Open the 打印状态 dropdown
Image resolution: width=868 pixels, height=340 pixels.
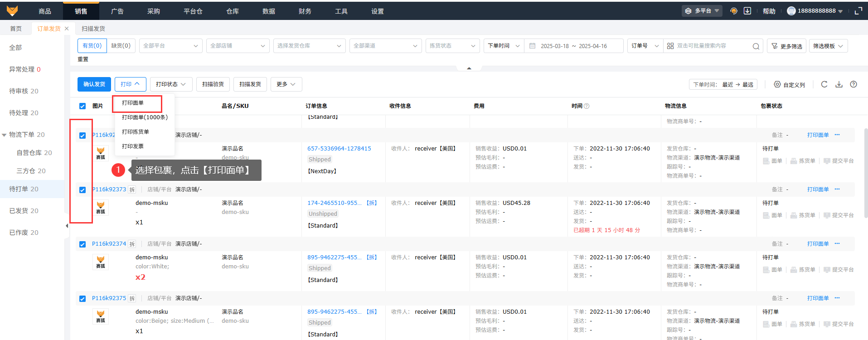(x=171, y=84)
